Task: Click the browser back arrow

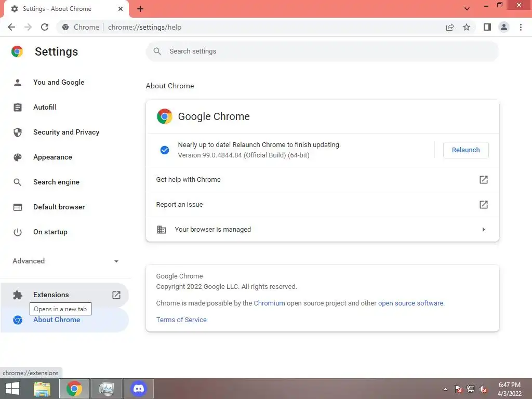Action: [x=11, y=27]
